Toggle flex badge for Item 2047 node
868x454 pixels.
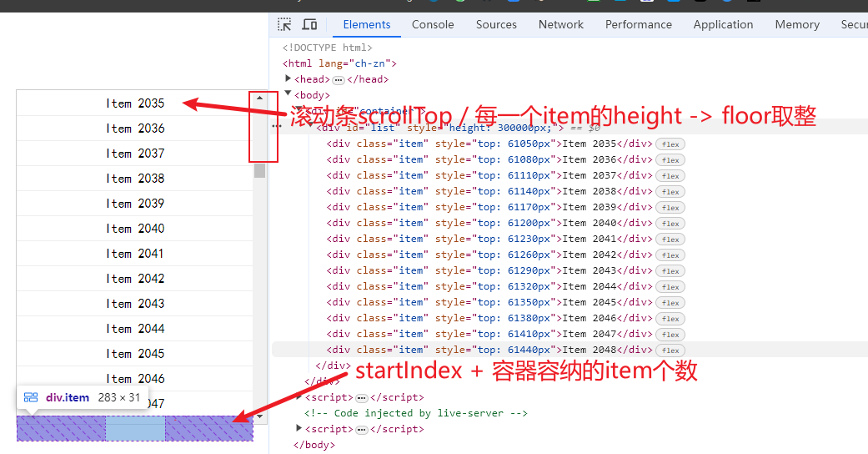tap(670, 335)
